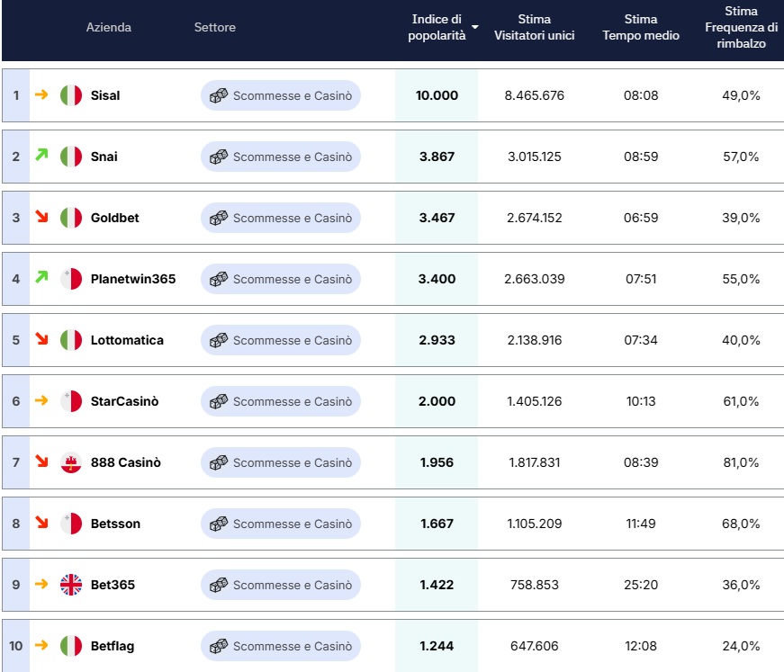
Task: Click the dice icon in Lottomatica's sector tag
Action: point(219,340)
